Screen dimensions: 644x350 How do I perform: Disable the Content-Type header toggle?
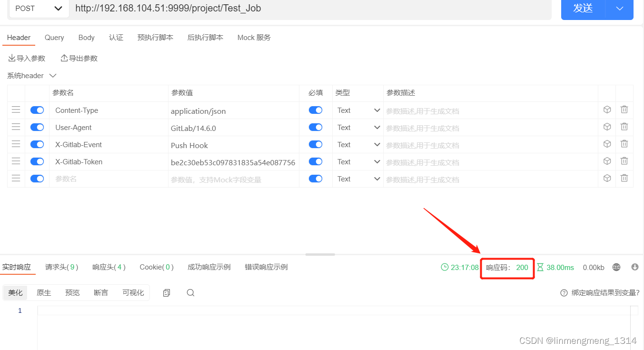tap(37, 110)
